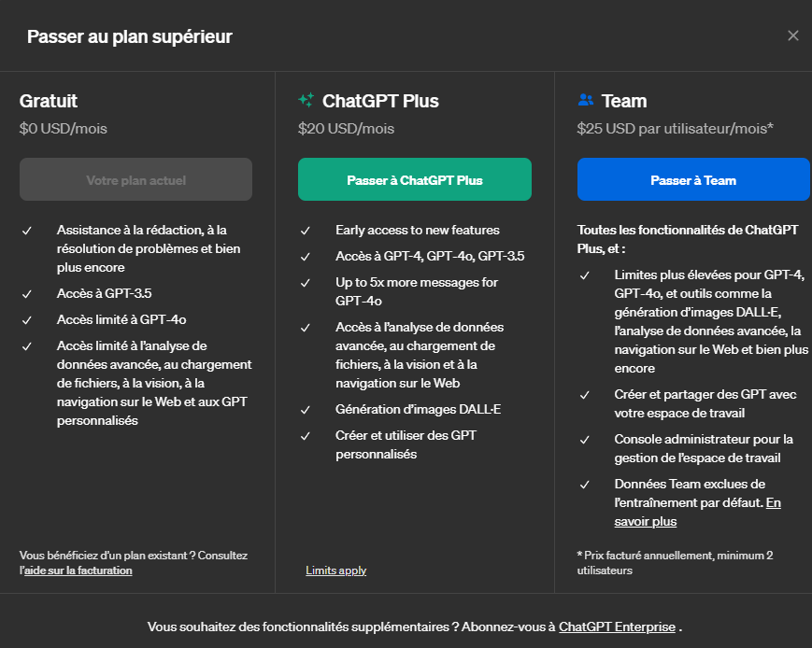Click checkmark beside Données Team exclues
Screen dimensions: 812x648
pyautogui.click(x=585, y=485)
